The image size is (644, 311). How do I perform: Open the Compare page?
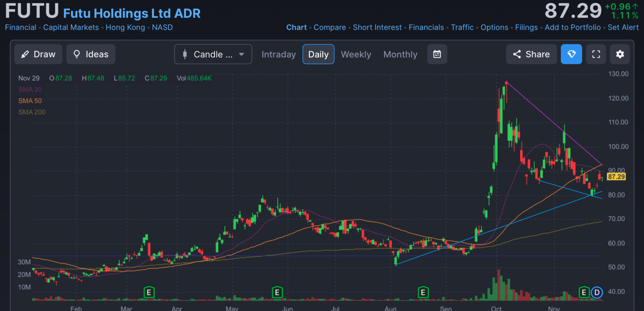(x=330, y=27)
